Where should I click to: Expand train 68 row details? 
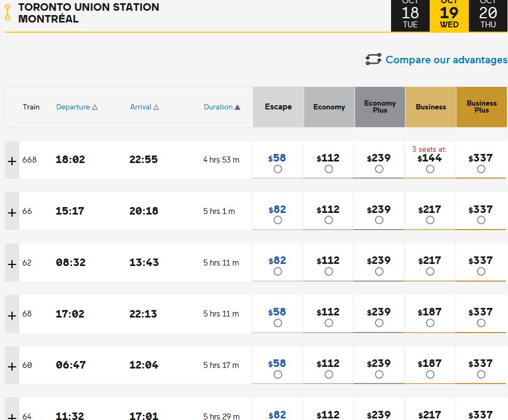click(12, 314)
